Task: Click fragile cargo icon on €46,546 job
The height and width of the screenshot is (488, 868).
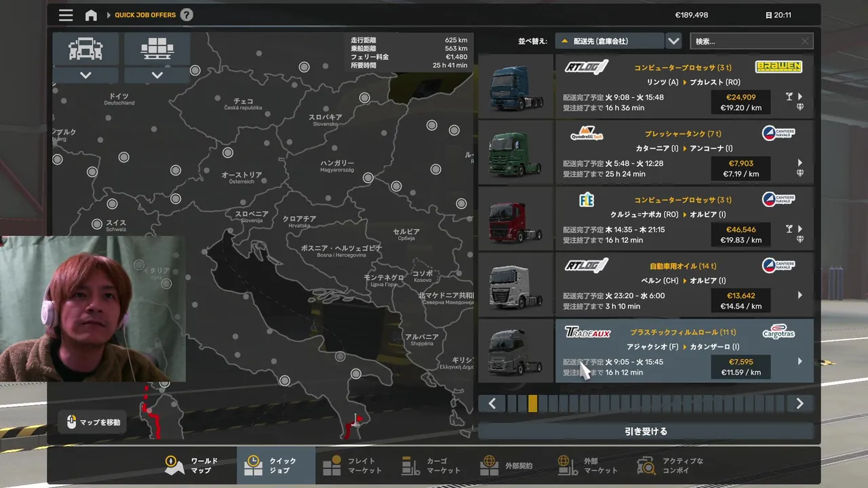Action: pos(789,229)
